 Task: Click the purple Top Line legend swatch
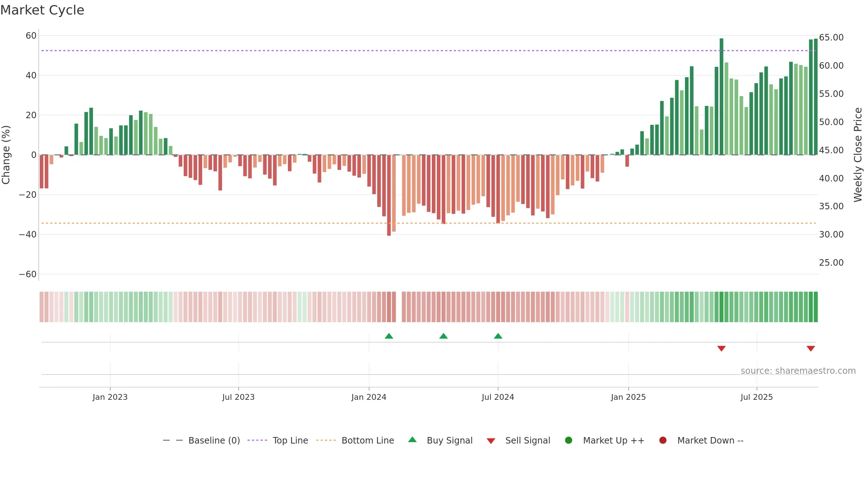(x=257, y=440)
